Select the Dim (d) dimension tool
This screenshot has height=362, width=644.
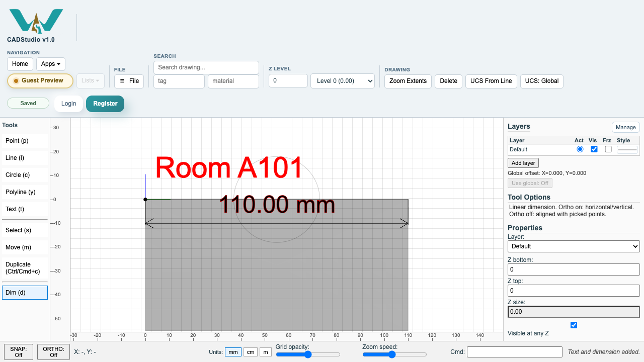pos(25,293)
